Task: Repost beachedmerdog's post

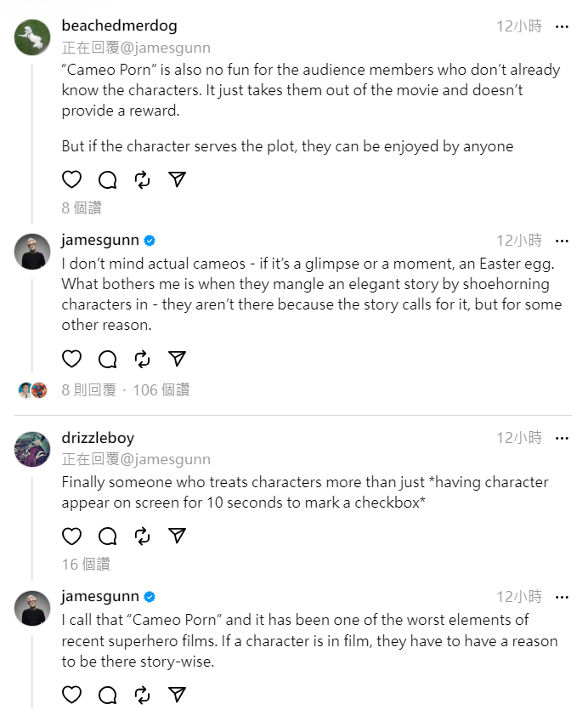Action: 142,179
